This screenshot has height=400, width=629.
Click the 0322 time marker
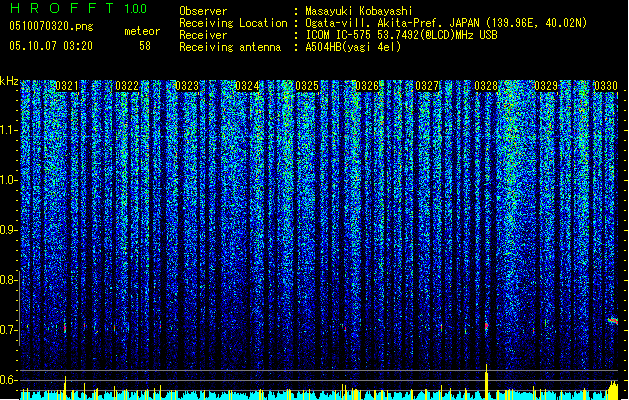[127, 86]
